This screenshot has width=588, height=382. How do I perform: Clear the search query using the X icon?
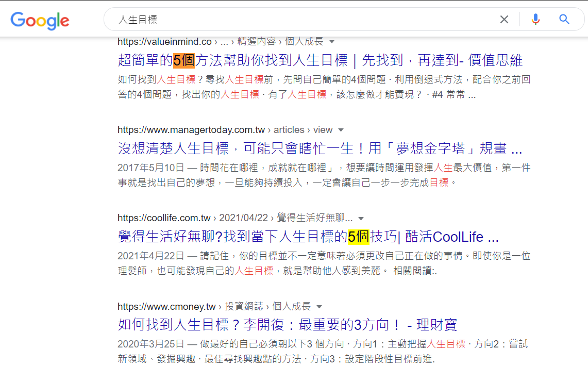pyautogui.click(x=503, y=19)
